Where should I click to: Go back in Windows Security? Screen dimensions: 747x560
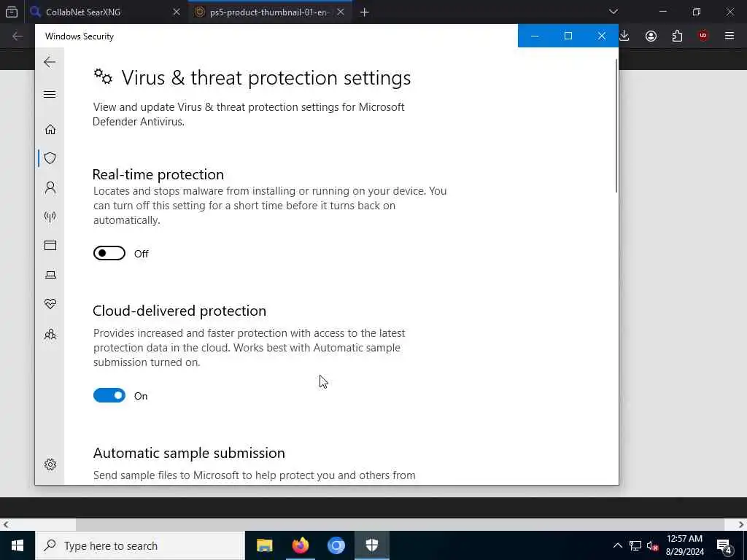click(x=50, y=62)
